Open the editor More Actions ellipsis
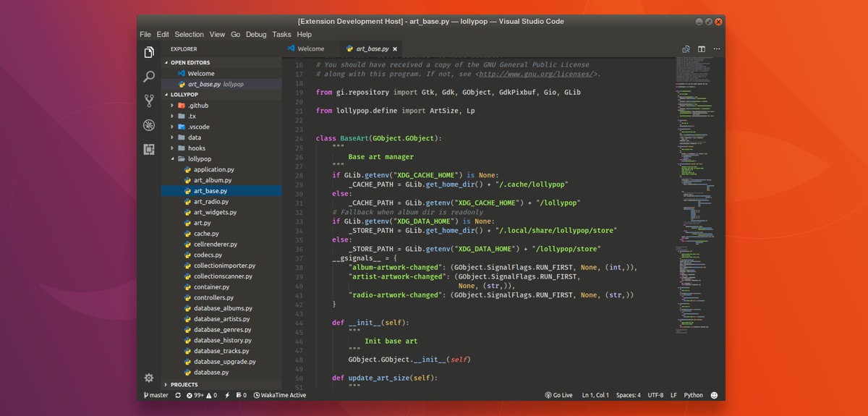 tap(717, 49)
